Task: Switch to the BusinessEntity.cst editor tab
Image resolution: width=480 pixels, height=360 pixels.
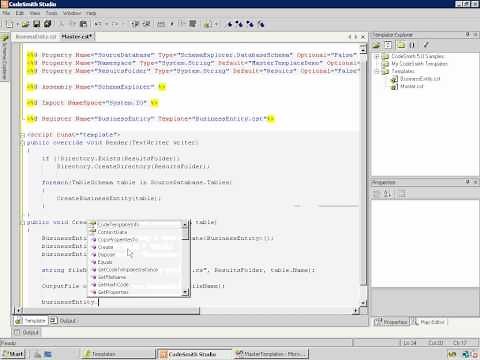Action: click(36, 36)
